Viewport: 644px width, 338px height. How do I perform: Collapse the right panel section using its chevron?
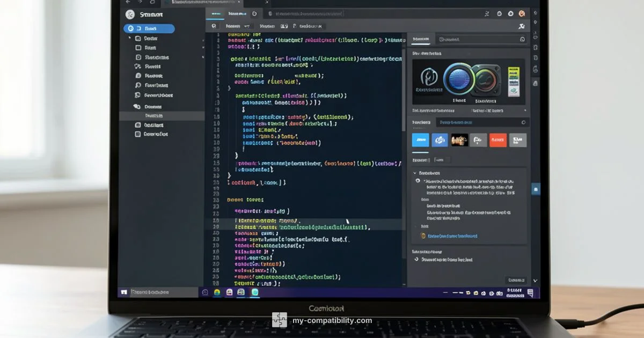[415, 173]
